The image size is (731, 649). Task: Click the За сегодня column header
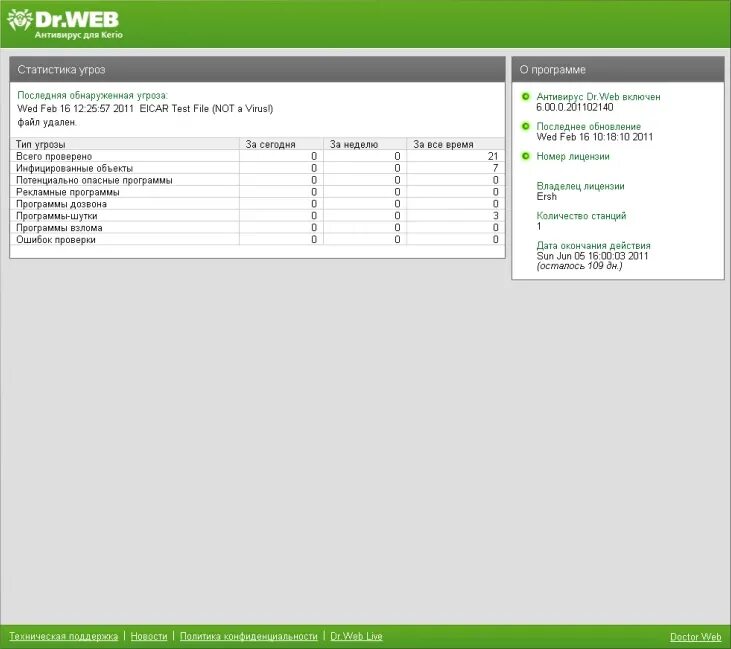pyautogui.click(x=281, y=144)
